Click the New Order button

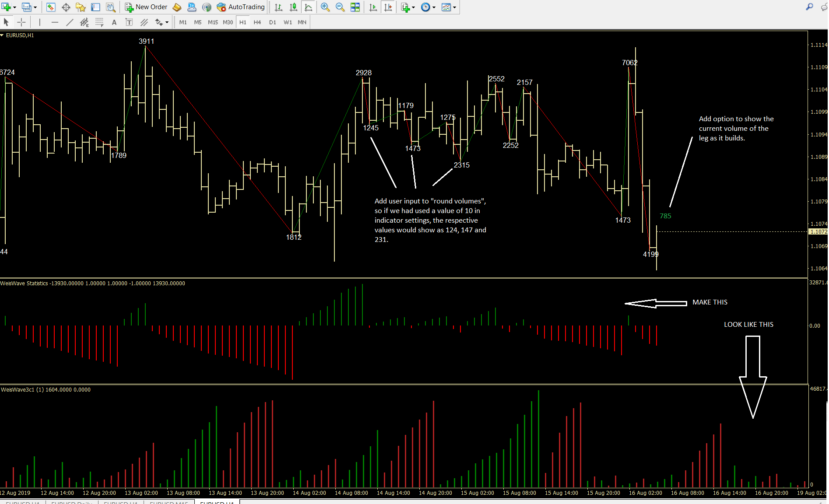[x=146, y=7]
